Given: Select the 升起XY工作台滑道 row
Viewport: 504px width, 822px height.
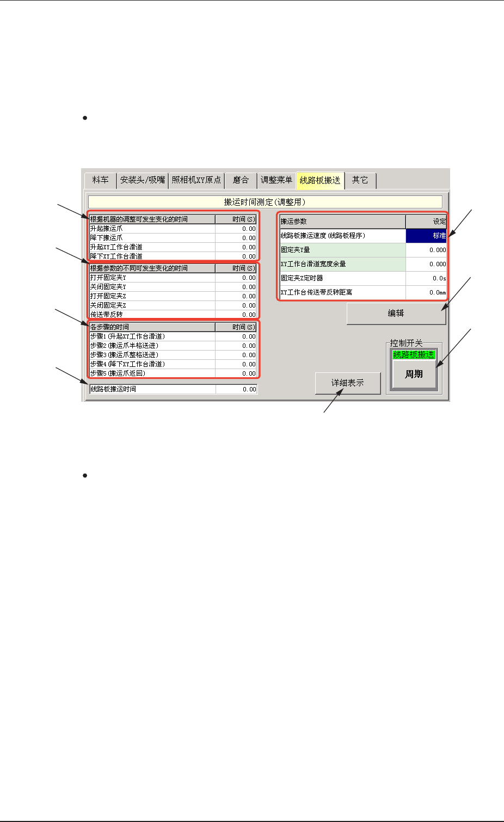Looking at the screenshot, I should coord(173,247).
